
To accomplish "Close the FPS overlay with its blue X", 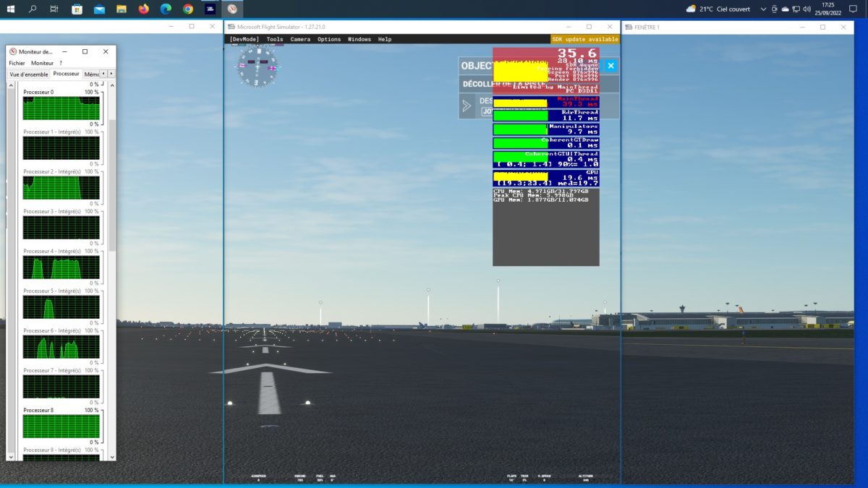I will pos(611,65).
